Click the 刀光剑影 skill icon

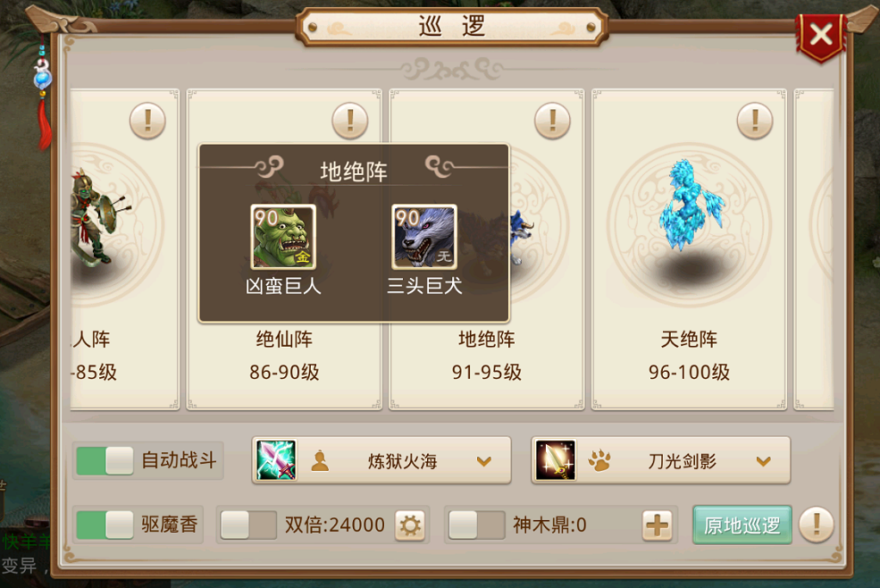click(x=556, y=460)
